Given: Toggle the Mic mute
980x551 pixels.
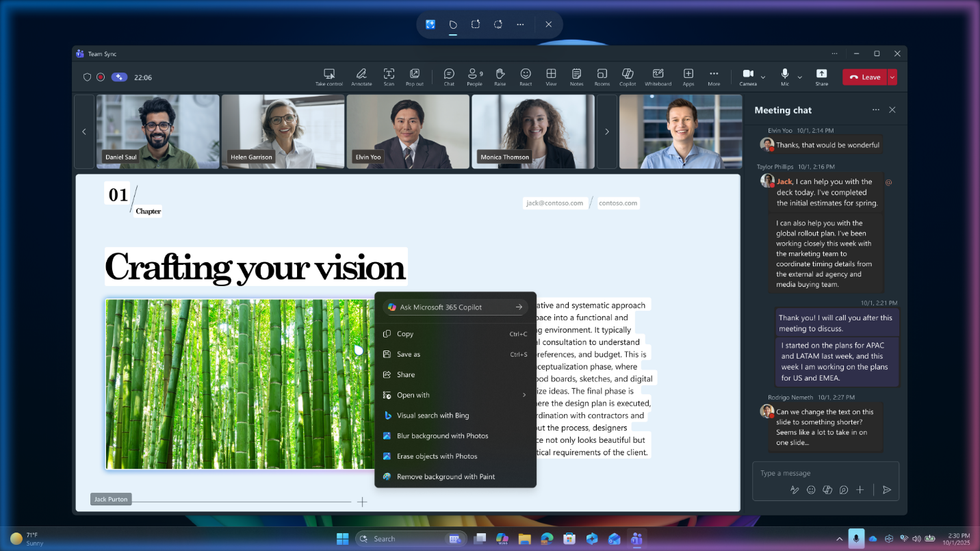Looking at the screenshot, I should click(x=785, y=77).
